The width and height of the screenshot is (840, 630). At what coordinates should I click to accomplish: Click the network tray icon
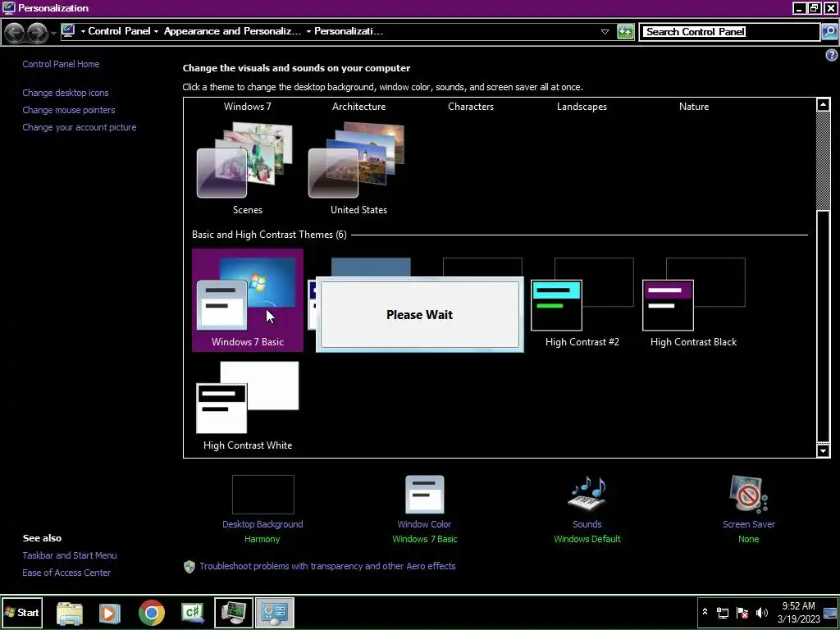click(723, 613)
